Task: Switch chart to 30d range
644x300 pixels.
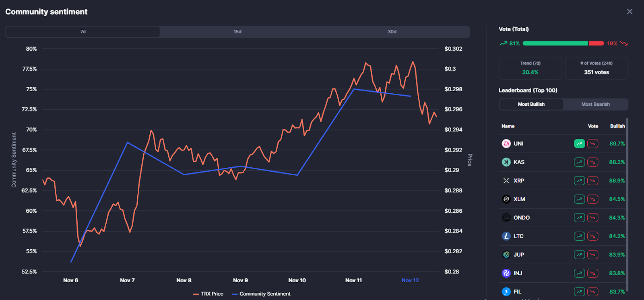Action: [392, 32]
